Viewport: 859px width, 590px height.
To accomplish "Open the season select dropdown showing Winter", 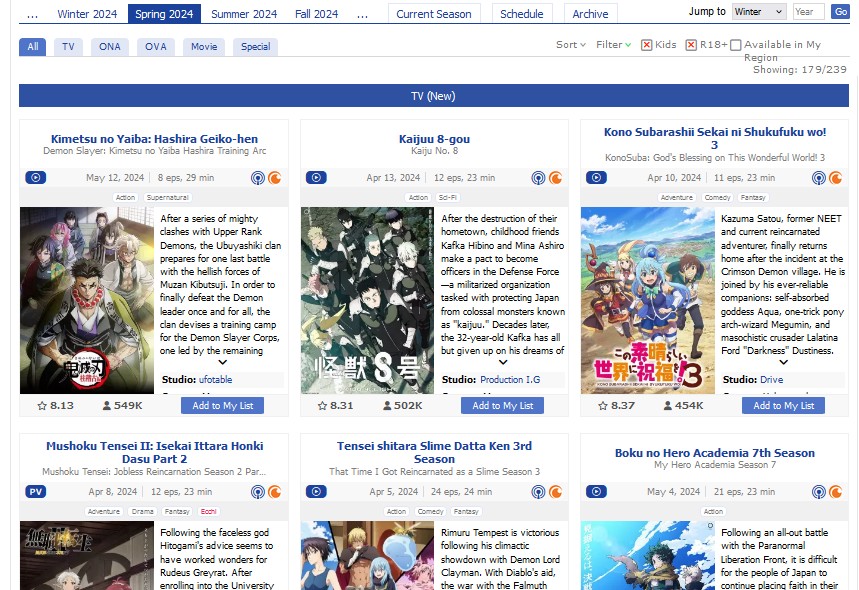I will tap(759, 12).
